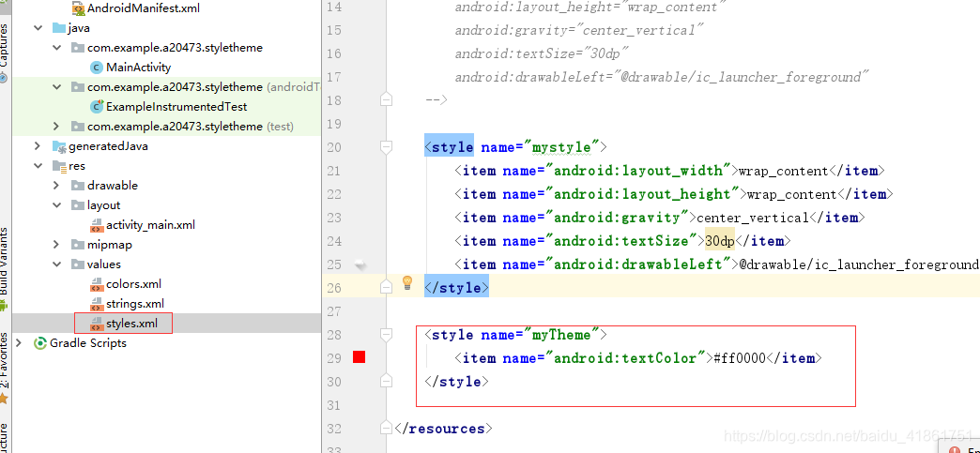Click the @drawable/ic_launcher_foreground value on line 25

[859, 264]
